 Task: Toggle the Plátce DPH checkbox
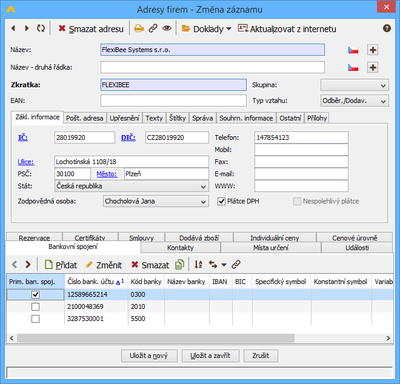222,201
